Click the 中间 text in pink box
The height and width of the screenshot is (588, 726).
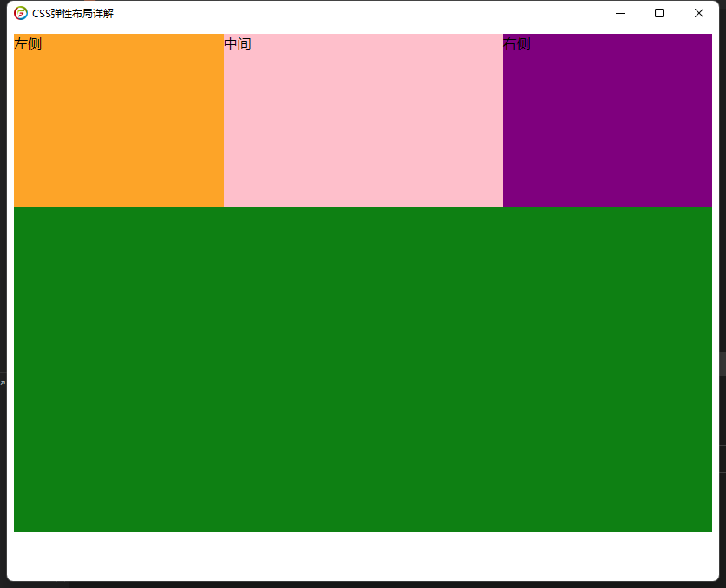click(x=238, y=44)
